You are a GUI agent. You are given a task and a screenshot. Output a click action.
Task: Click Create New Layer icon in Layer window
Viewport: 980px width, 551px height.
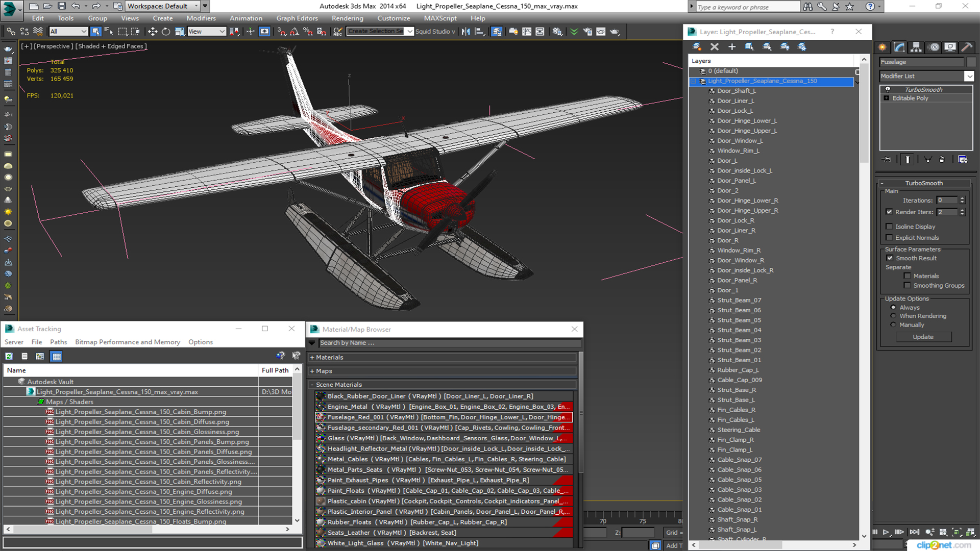point(697,46)
